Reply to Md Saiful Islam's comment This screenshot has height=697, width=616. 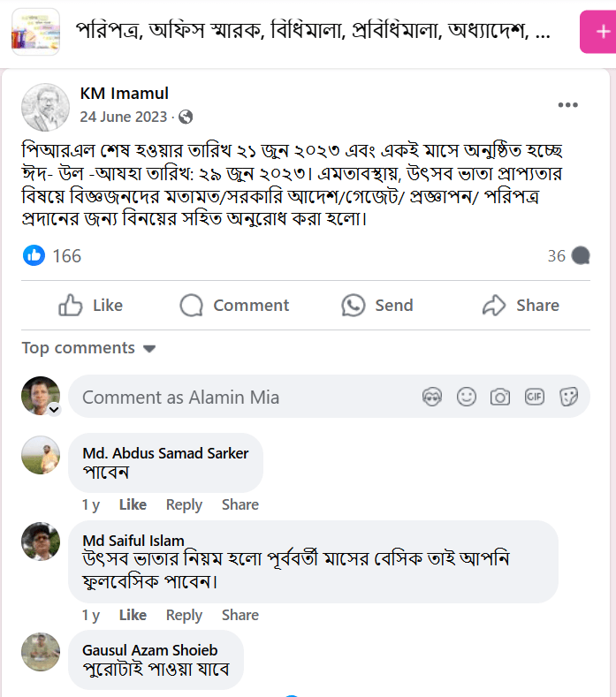click(184, 615)
